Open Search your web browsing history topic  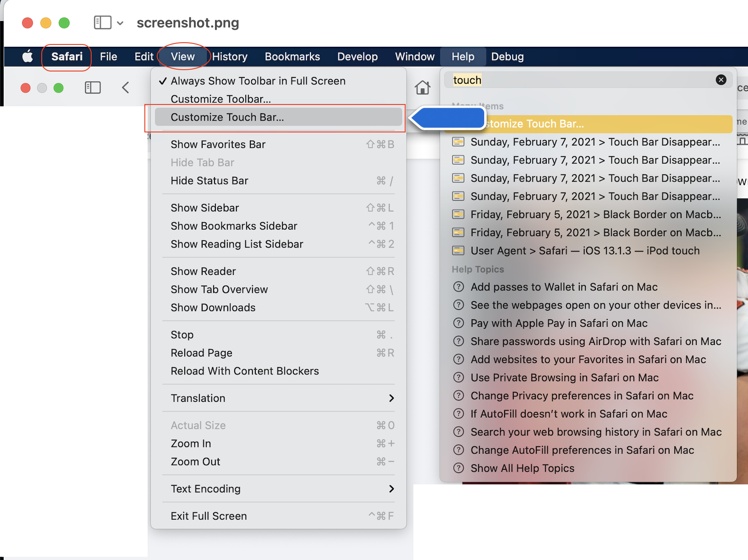(588, 432)
